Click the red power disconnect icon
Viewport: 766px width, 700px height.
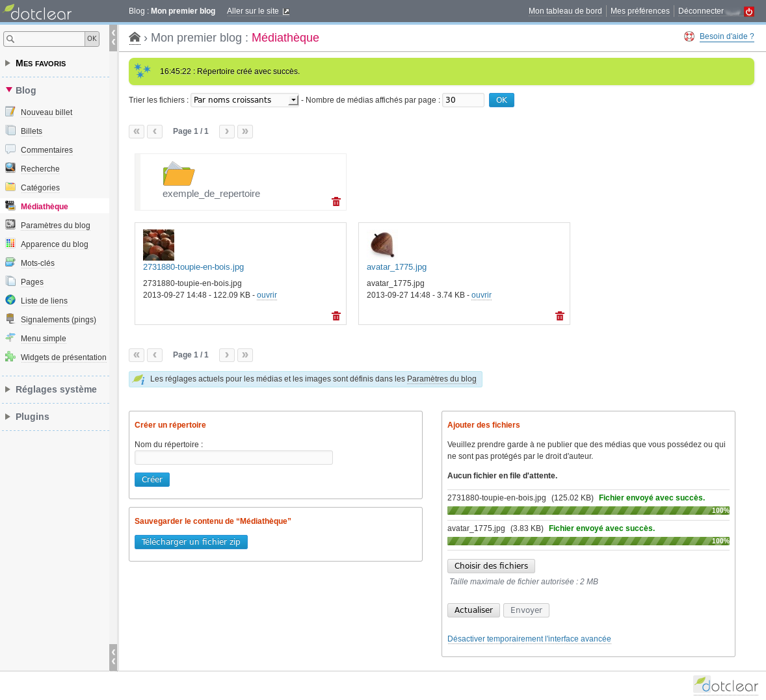coord(749,12)
